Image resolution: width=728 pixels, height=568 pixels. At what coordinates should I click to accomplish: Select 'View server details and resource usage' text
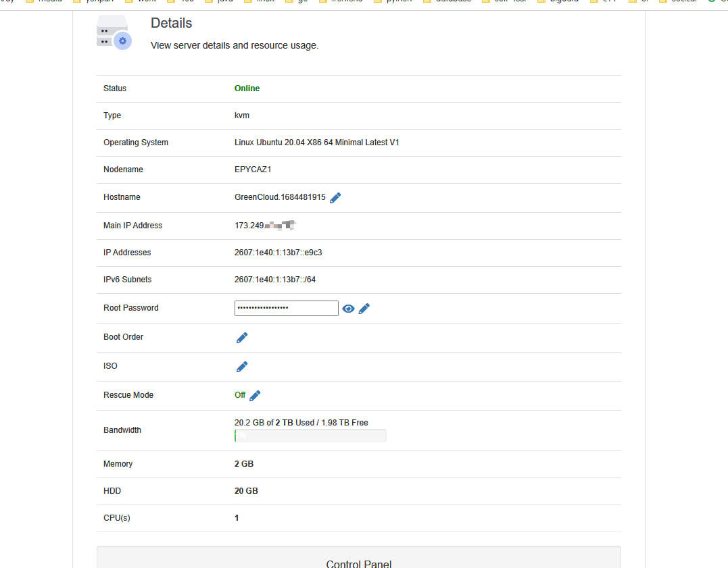click(235, 45)
